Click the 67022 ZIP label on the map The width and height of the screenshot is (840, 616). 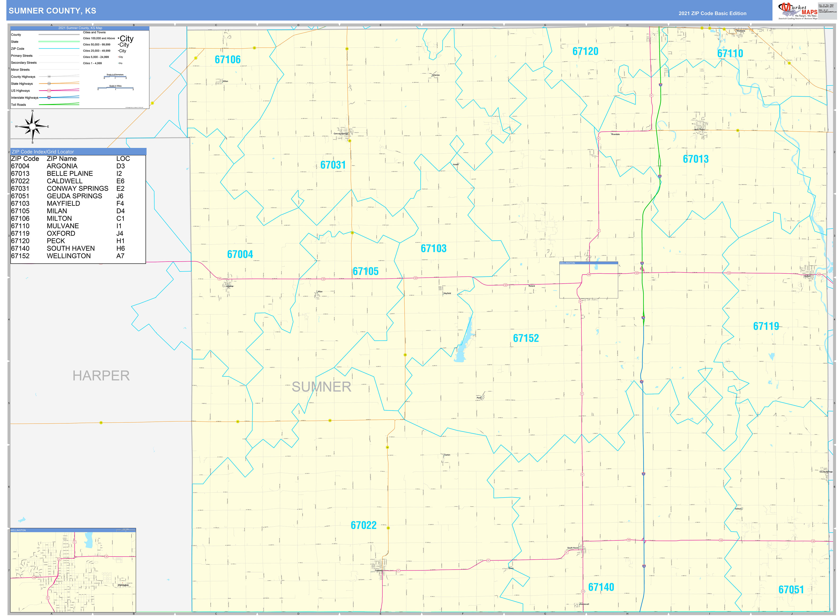tap(364, 525)
